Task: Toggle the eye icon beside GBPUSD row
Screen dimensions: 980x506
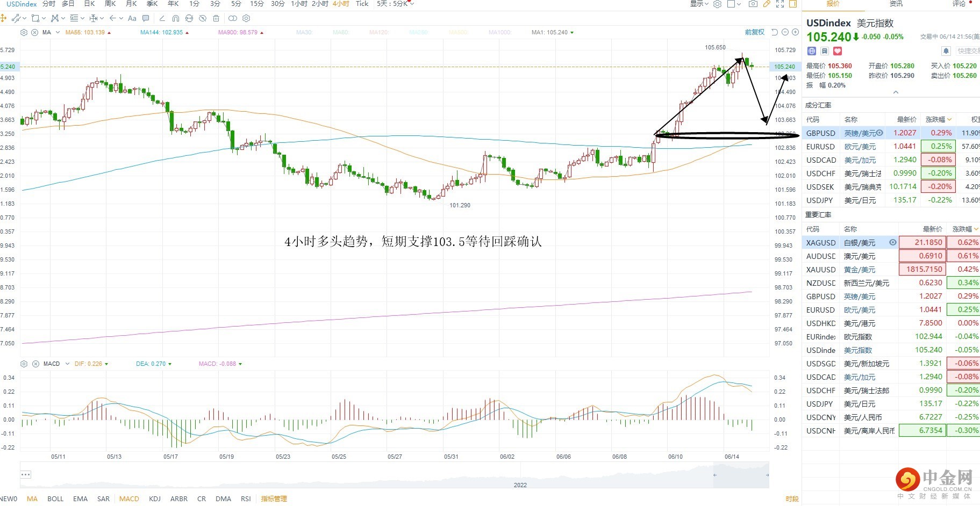Action: pyautogui.click(x=879, y=133)
